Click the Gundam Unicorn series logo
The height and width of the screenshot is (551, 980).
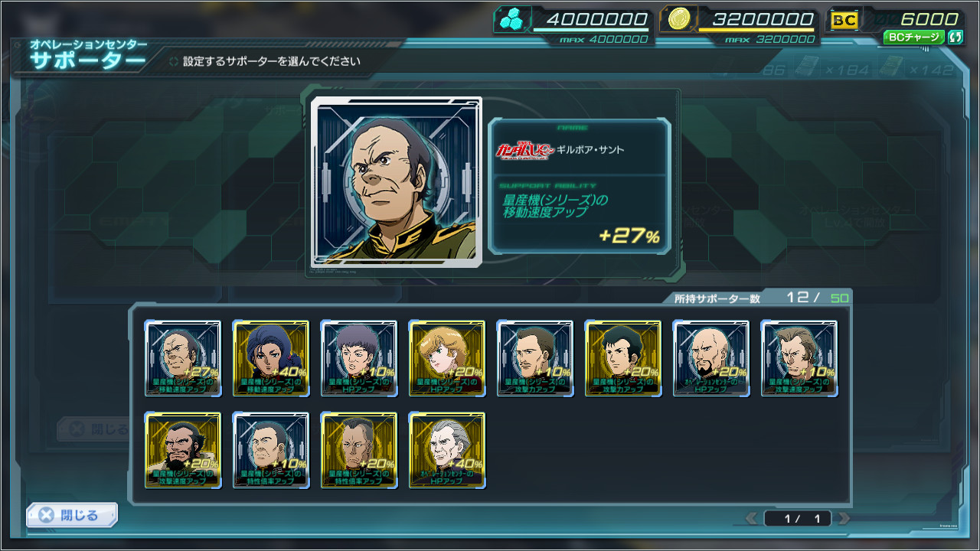[524, 149]
